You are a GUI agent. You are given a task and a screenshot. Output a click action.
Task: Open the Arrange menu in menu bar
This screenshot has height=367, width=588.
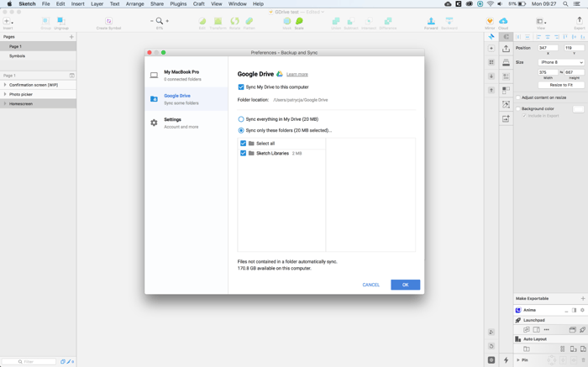(x=134, y=4)
